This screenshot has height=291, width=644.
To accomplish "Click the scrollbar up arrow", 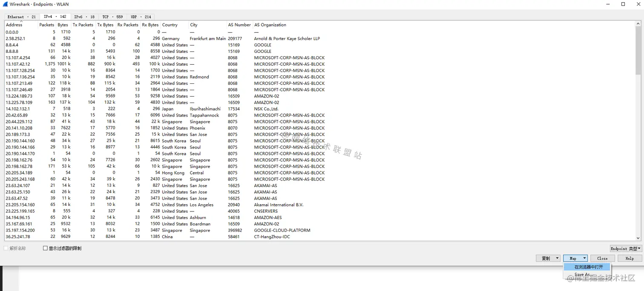I will (638, 25).
